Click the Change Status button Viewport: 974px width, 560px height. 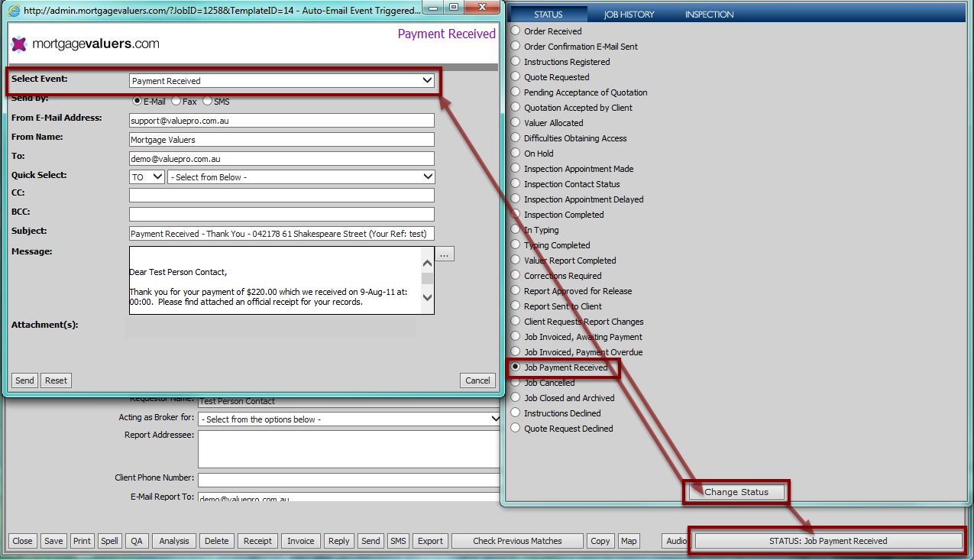736,492
